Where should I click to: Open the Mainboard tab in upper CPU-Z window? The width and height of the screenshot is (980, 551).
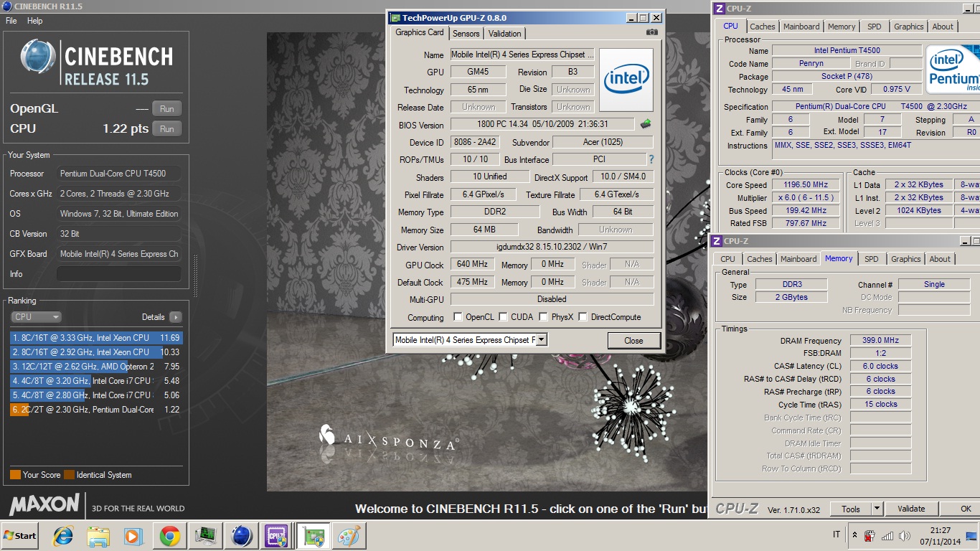(x=801, y=27)
